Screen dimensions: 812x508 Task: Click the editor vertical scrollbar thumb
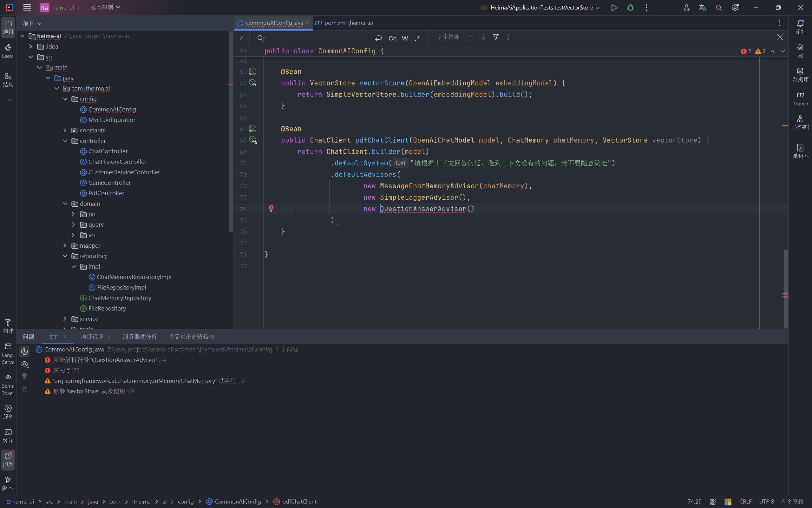pos(786,288)
